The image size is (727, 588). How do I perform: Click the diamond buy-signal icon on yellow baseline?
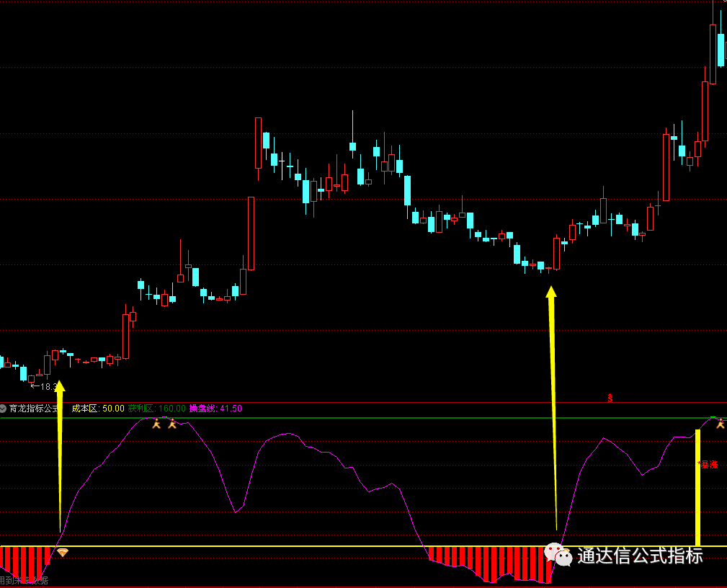coord(63,552)
